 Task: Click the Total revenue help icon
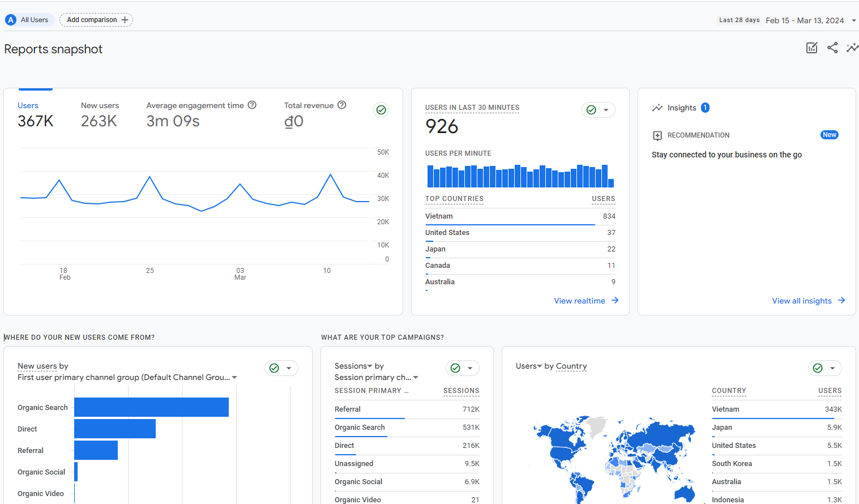coord(342,105)
